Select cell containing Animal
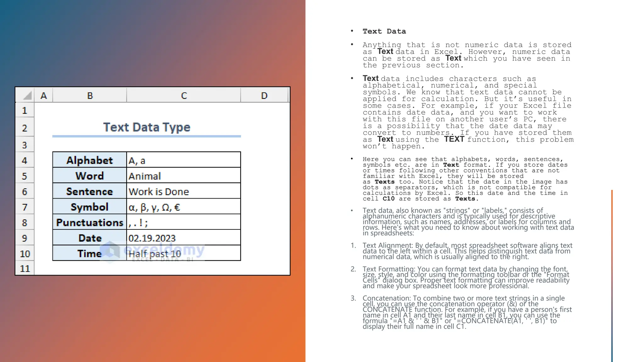Image resolution: width=644 pixels, height=362 pixels. 183,176
